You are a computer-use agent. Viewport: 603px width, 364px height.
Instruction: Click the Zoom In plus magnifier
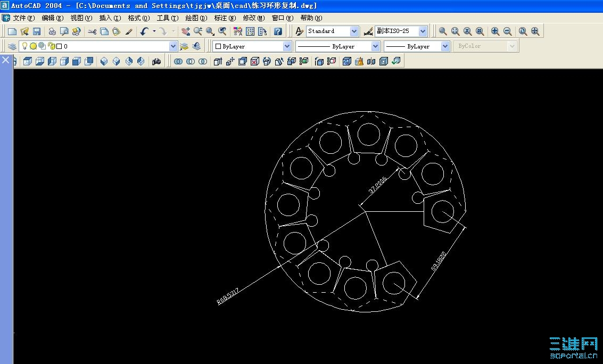495,31
